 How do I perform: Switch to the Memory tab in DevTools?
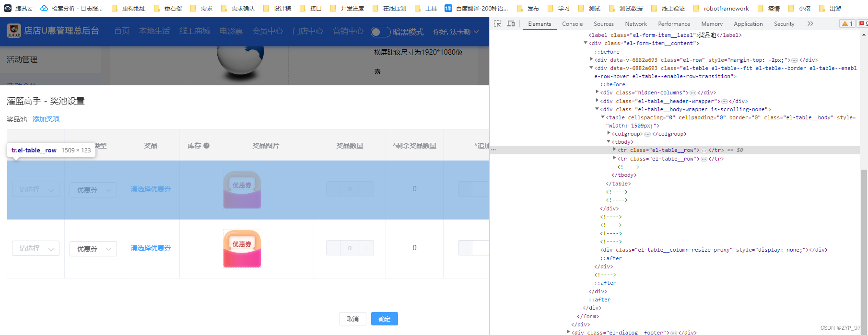click(712, 23)
